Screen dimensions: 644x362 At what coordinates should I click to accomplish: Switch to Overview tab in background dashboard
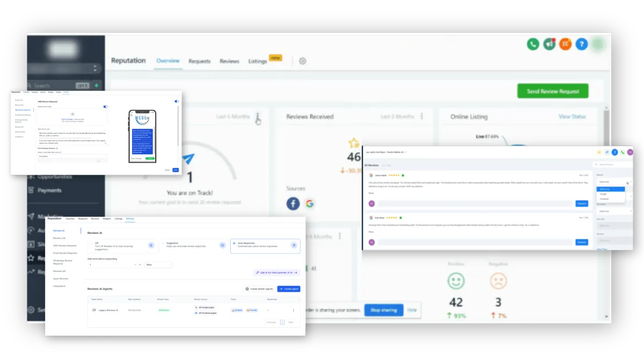tap(168, 61)
